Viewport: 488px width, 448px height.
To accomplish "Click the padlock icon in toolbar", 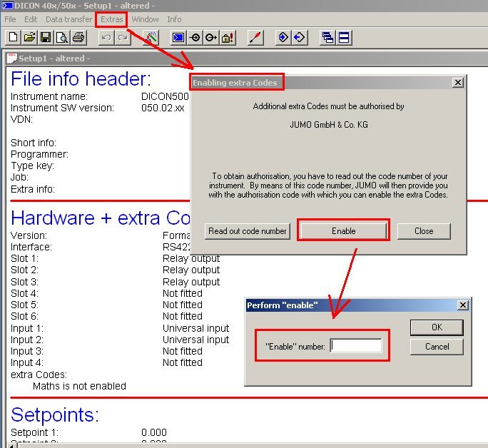I will 227,38.
